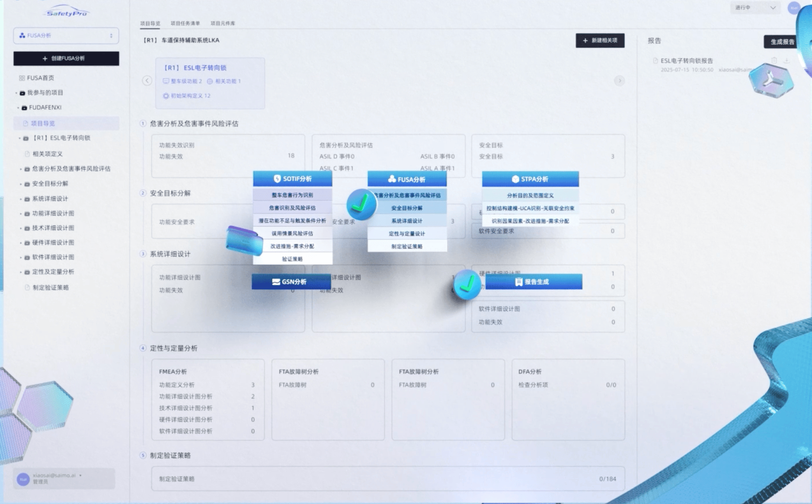The image size is (812, 504).
Task: Go to previous item with left carousel arrow
Action: [147, 81]
